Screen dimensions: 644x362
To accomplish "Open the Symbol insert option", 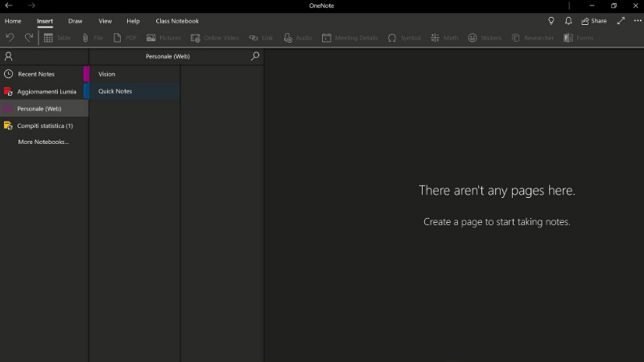I will point(403,38).
